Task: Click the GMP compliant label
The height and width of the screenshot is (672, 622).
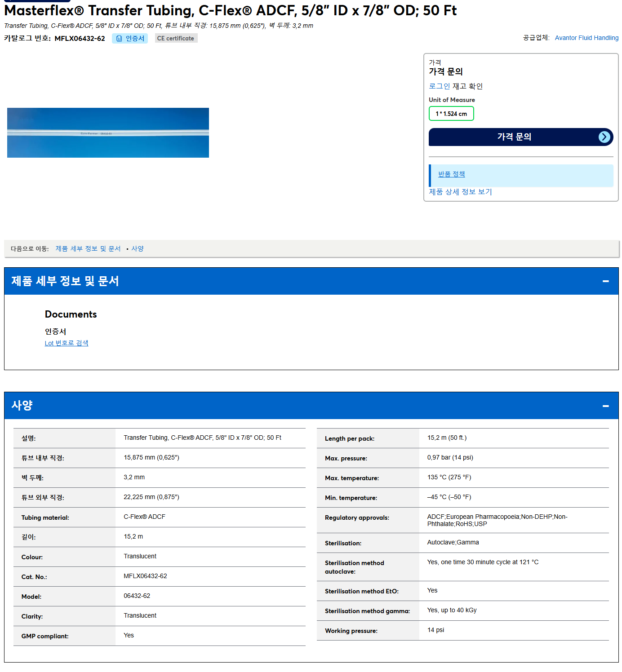Action: click(x=45, y=637)
